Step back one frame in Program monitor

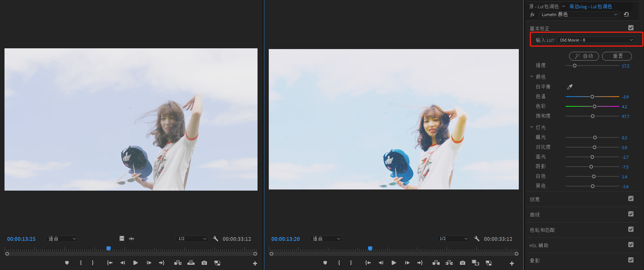coord(381,263)
